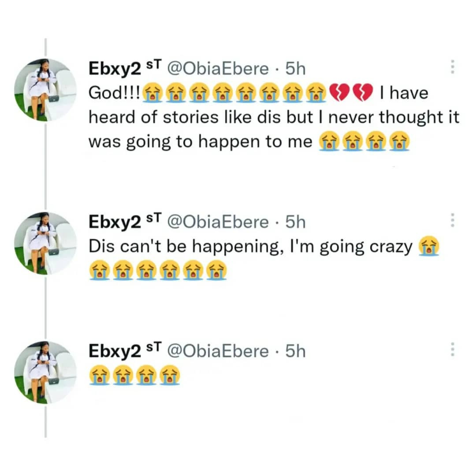Click the broken heart emojis in the tweet
Viewport: 476px width, 476px height.
click(x=351, y=93)
